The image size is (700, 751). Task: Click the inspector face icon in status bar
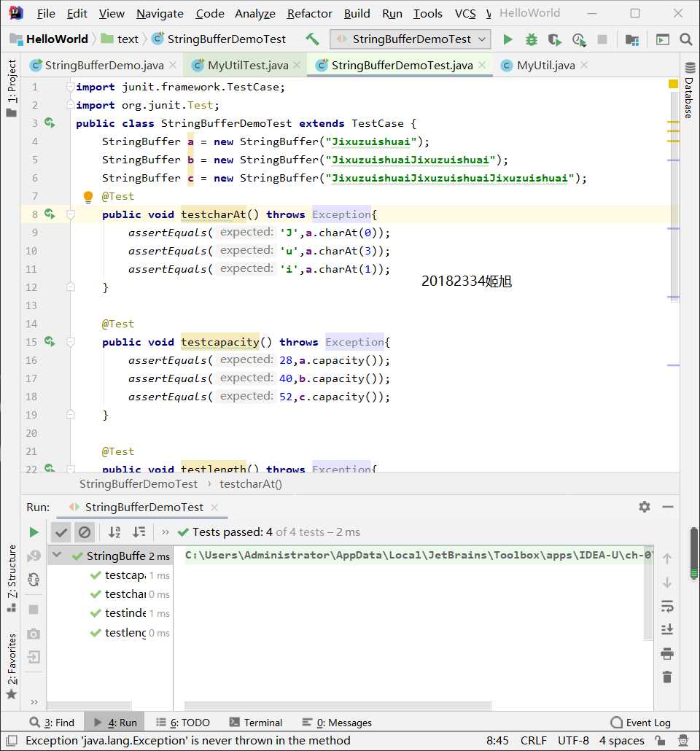[x=683, y=741]
